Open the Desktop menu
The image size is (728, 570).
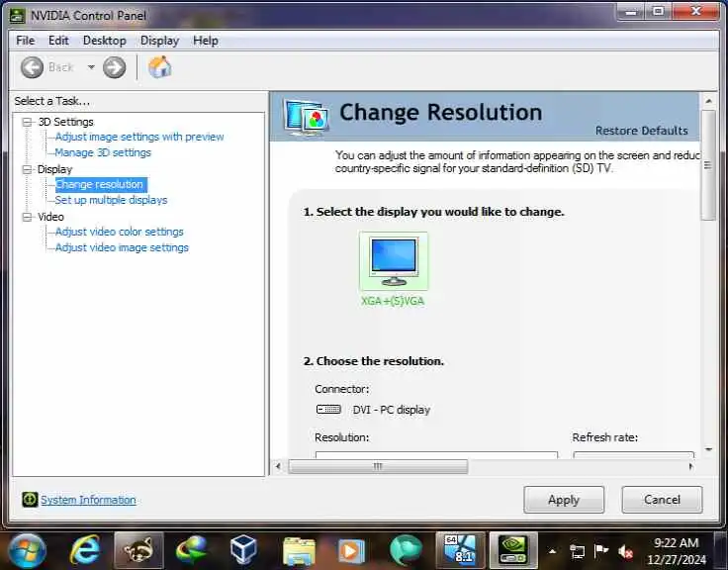pyautogui.click(x=105, y=41)
